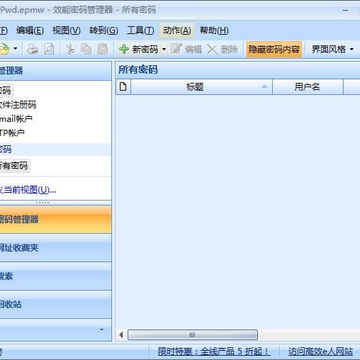
Task: Click the 所有密码 panel heading
Action: [138, 70]
